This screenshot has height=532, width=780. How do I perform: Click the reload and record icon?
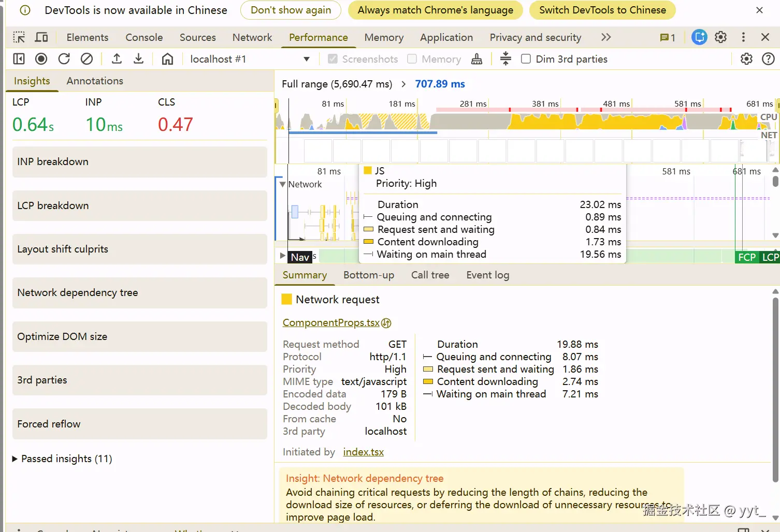pos(64,59)
